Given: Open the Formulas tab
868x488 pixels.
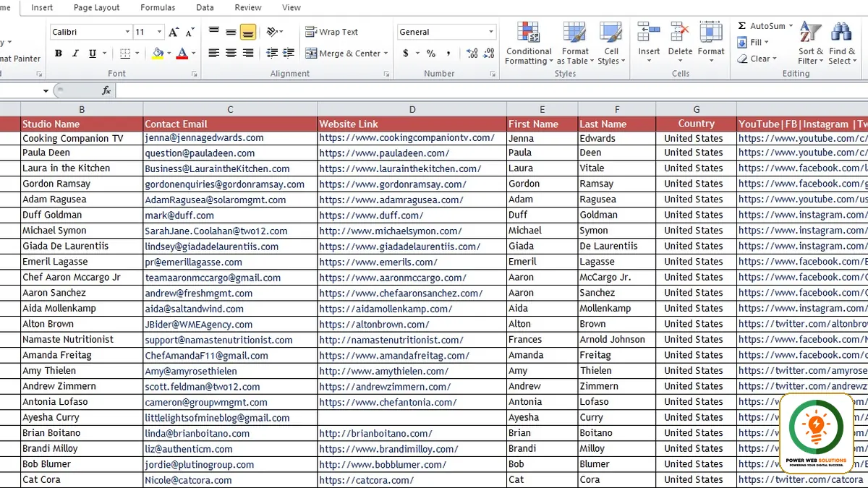Looking at the screenshot, I should (158, 8).
